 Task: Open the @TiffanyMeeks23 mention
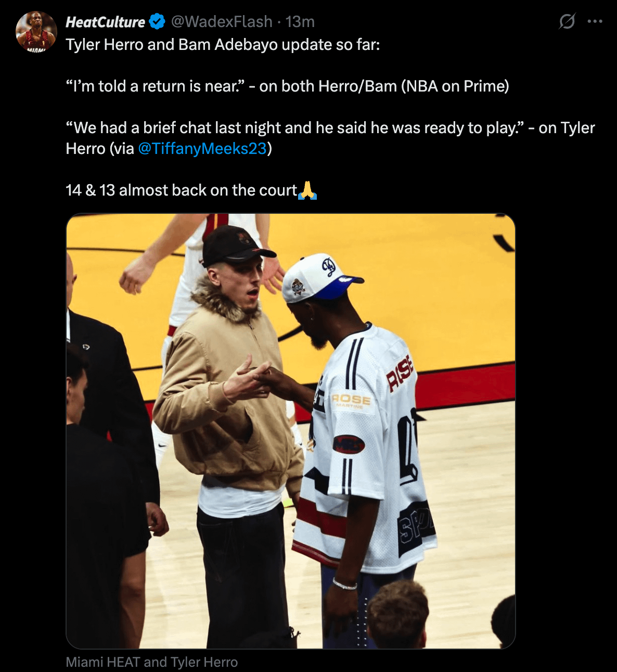click(202, 149)
